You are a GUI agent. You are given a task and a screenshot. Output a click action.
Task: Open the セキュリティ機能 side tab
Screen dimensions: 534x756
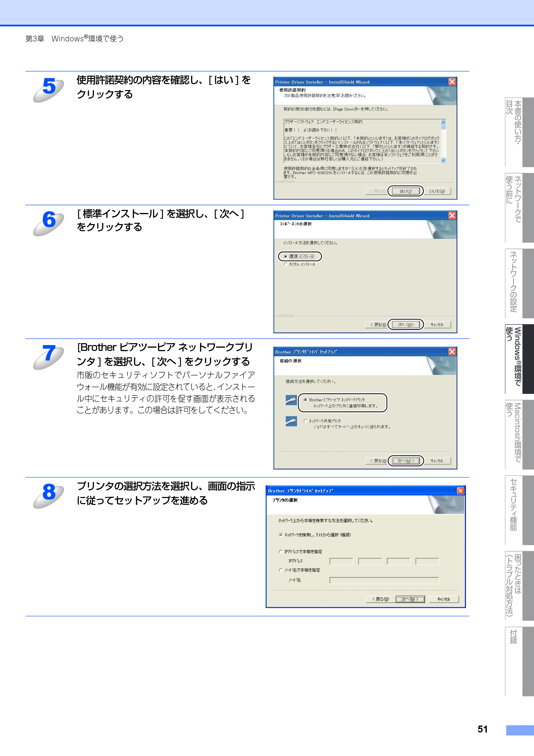coord(520,510)
